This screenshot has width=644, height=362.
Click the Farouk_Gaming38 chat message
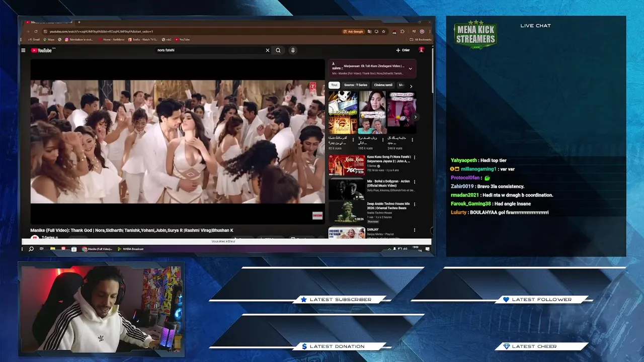tap(491, 204)
